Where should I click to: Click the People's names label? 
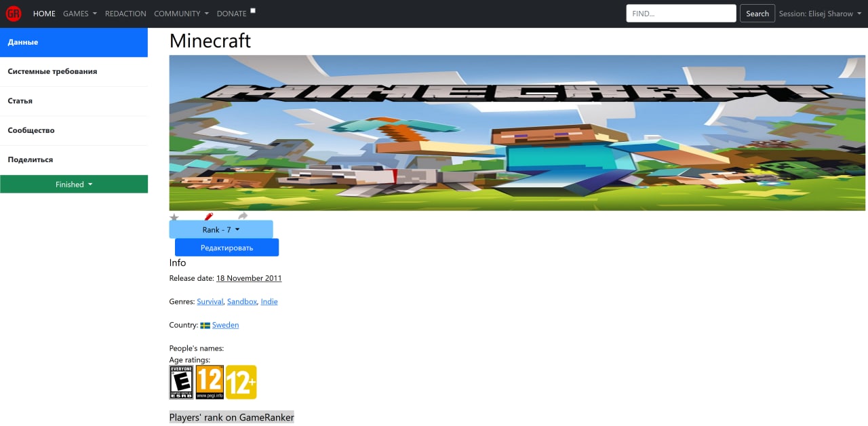[197, 349]
